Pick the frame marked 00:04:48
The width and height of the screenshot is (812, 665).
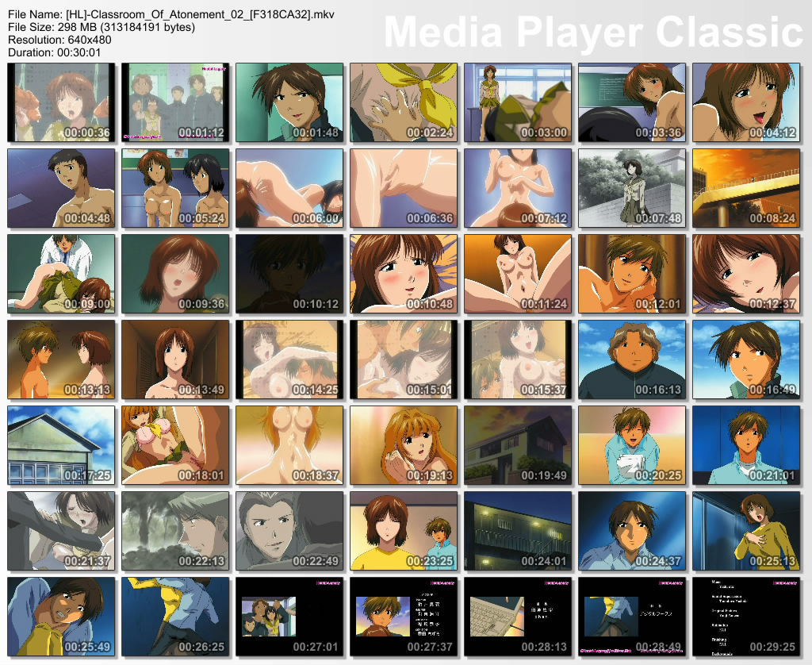(x=61, y=188)
